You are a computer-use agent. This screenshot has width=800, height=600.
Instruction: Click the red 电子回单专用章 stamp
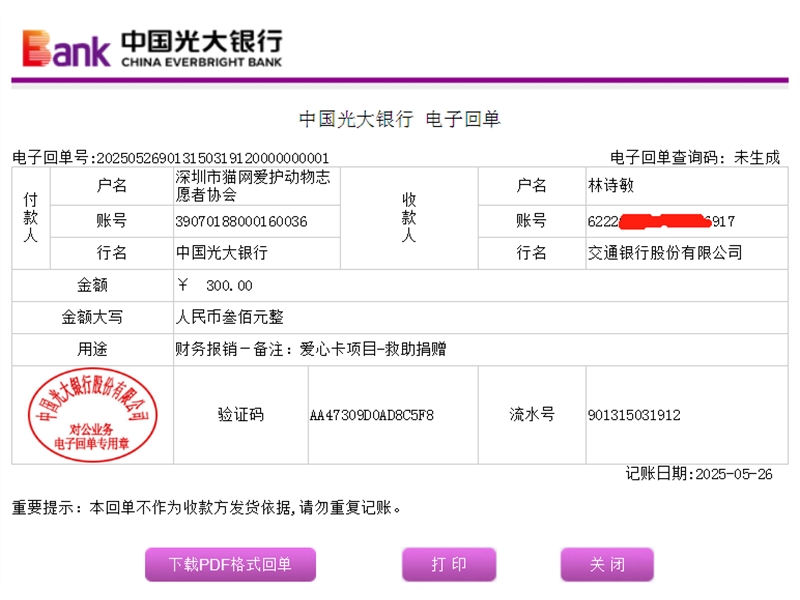tap(92, 415)
